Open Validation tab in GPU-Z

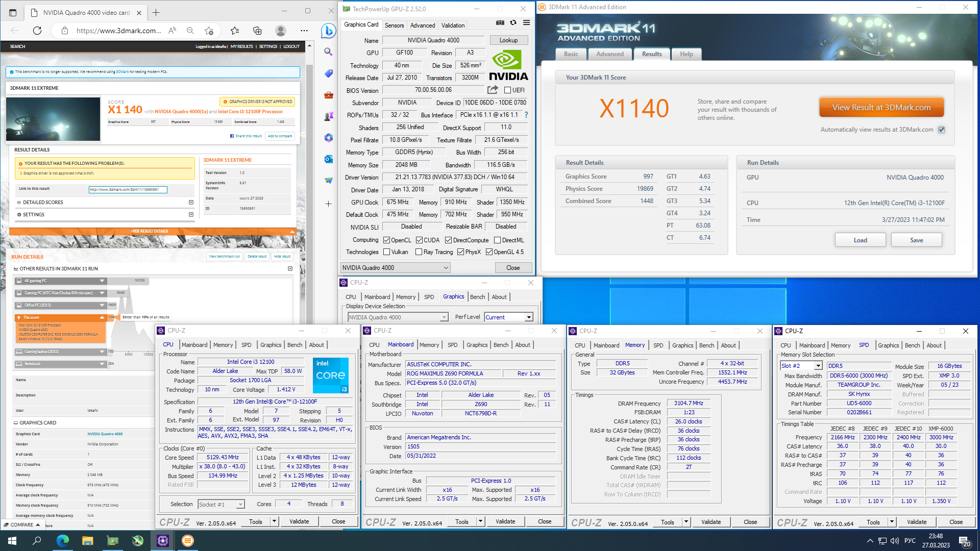coord(453,25)
